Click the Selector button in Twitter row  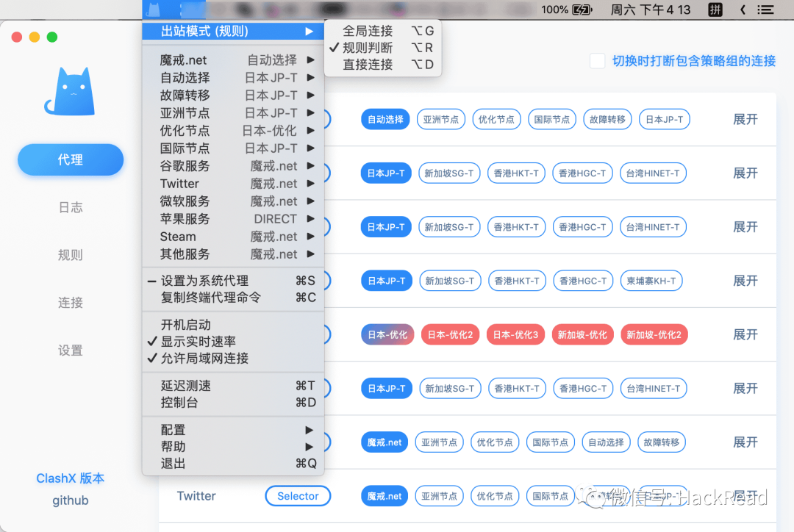pos(298,496)
